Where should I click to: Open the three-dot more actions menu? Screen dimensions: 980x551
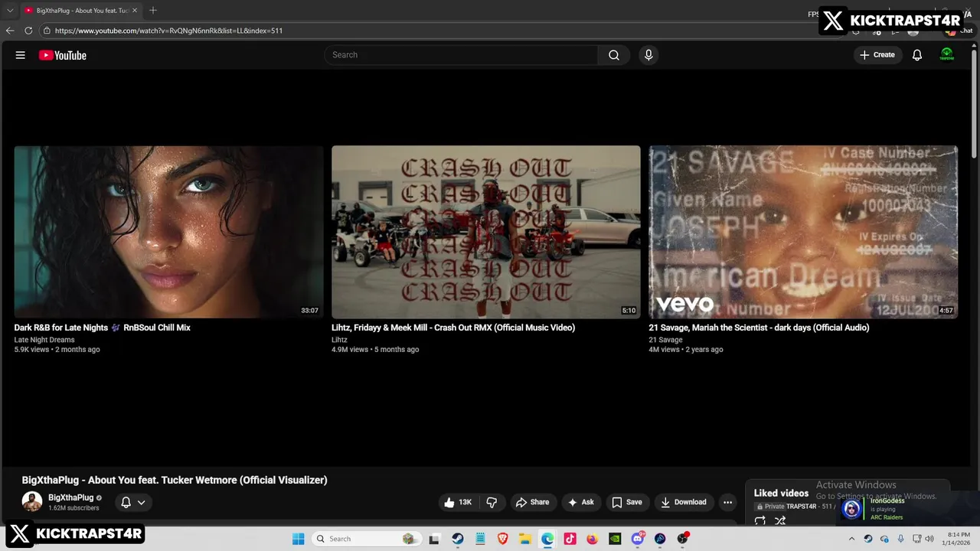(x=728, y=502)
